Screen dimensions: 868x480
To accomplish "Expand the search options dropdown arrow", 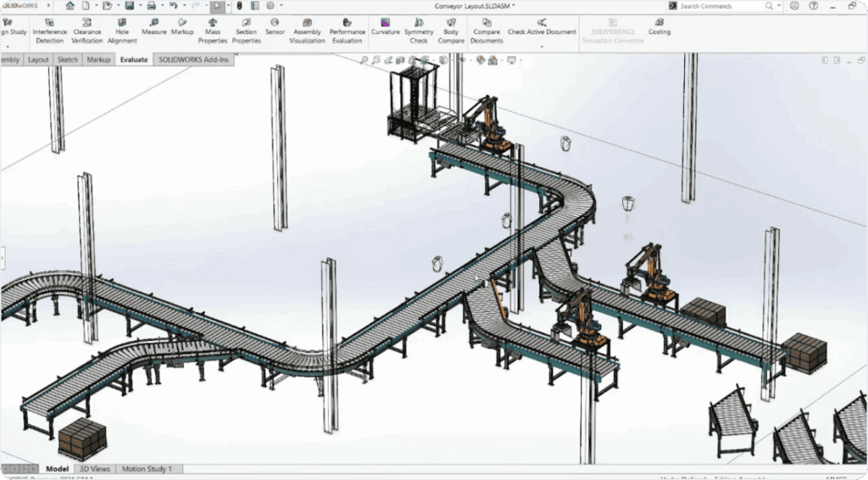I will click(x=779, y=6).
